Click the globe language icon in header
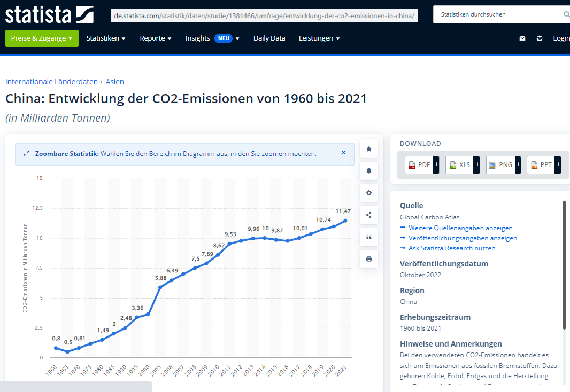Image resolution: width=570 pixels, height=392 pixels. tap(540, 38)
